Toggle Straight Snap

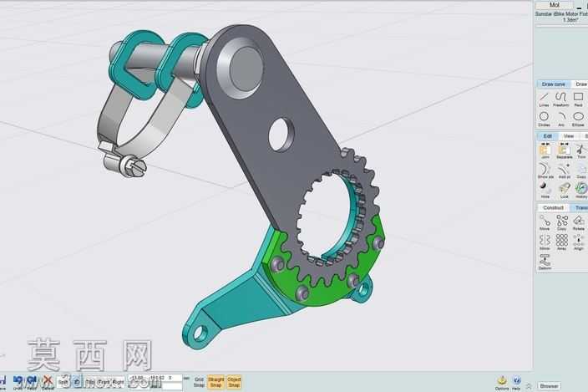[216, 382]
